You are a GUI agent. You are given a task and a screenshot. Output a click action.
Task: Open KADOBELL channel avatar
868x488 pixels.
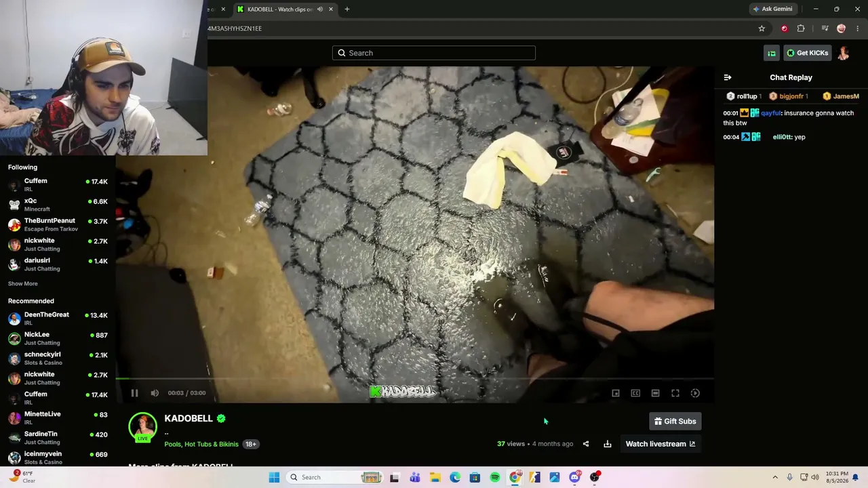click(x=142, y=426)
